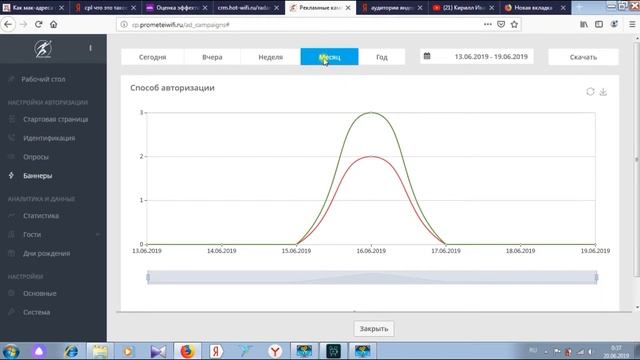Click right handle of chart range slider
640x360 pixels.
596,278
